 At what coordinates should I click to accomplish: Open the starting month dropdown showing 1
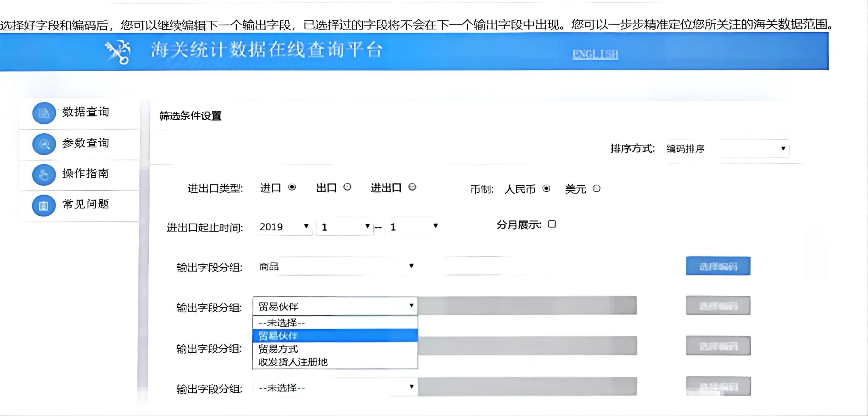coord(343,227)
